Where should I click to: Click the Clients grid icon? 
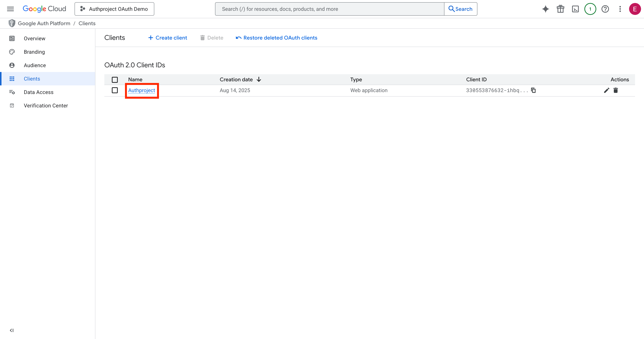(12, 79)
